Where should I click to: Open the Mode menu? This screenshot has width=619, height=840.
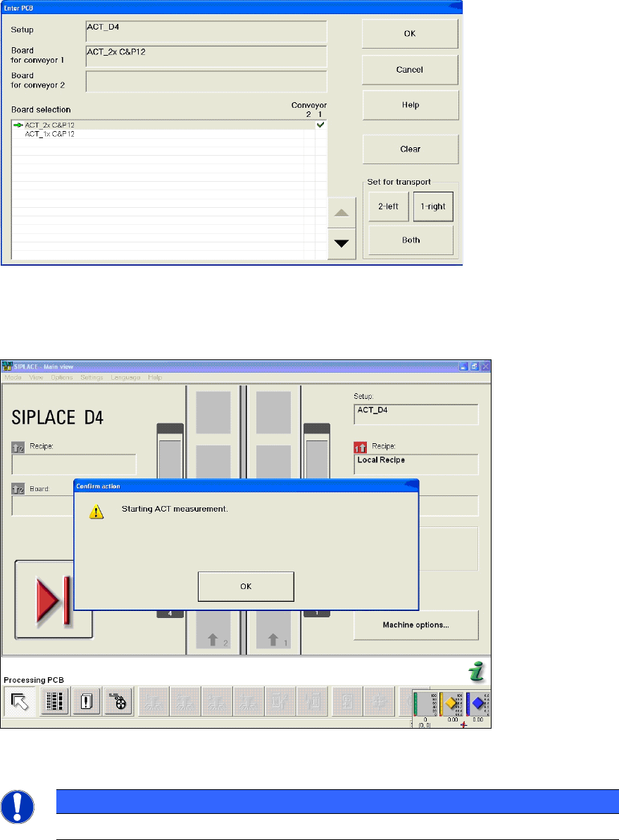pyautogui.click(x=13, y=378)
